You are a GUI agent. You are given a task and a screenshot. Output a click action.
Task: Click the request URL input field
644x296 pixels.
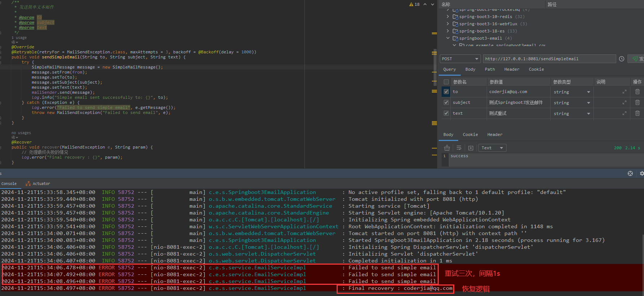click(x=549, y=59)
